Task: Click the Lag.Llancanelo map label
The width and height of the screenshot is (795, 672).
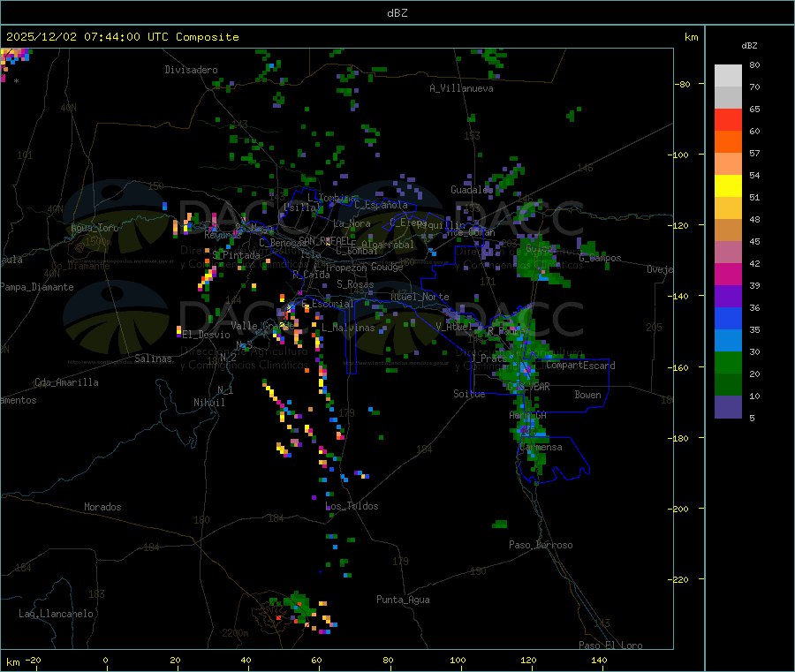Action: click(x=56, y=614)
